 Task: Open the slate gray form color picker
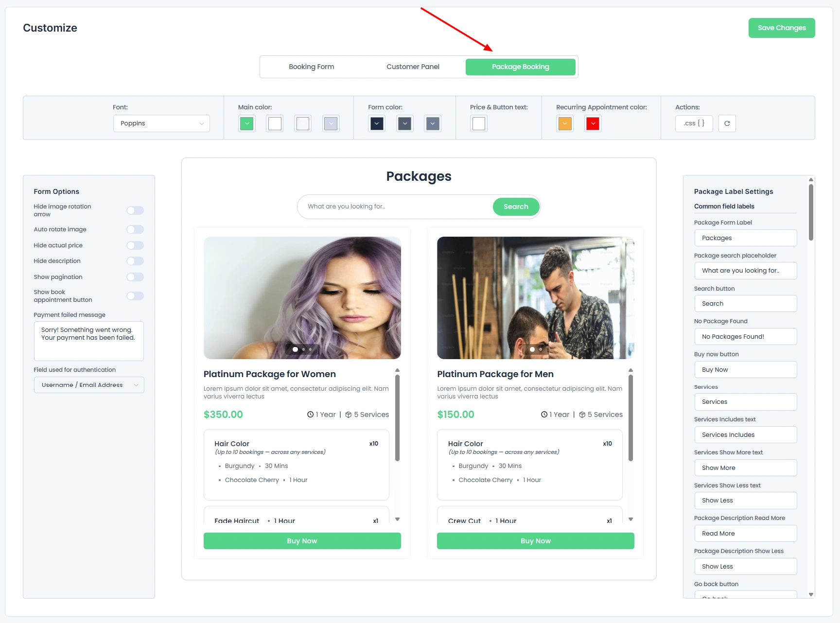(x=404, y=123)
